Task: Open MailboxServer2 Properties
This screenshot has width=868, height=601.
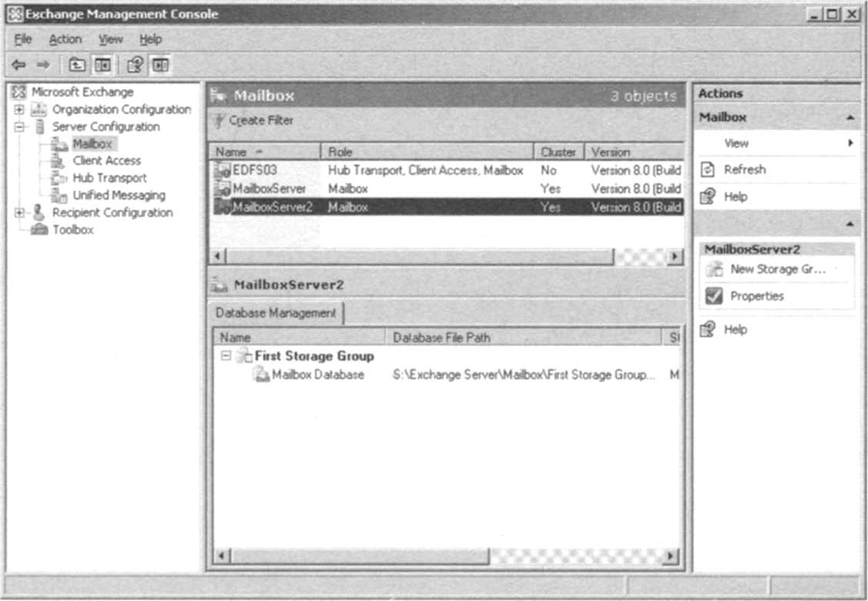Action: (x=757, y=296)
